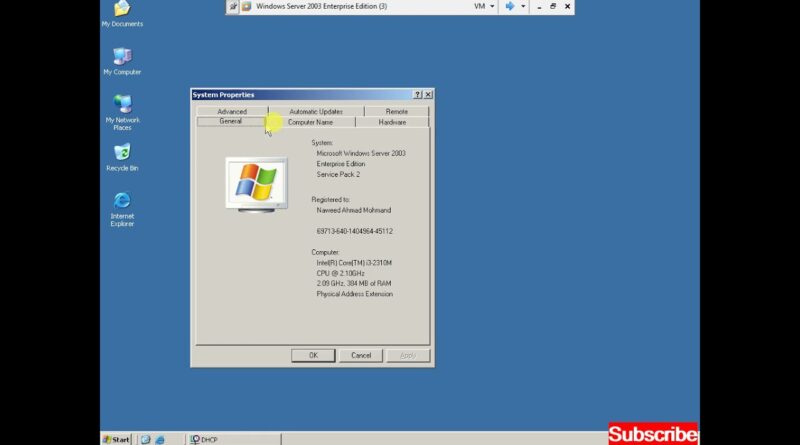The image size is (800, 445).
Task: Select the General tab
Action: (231, 121)
